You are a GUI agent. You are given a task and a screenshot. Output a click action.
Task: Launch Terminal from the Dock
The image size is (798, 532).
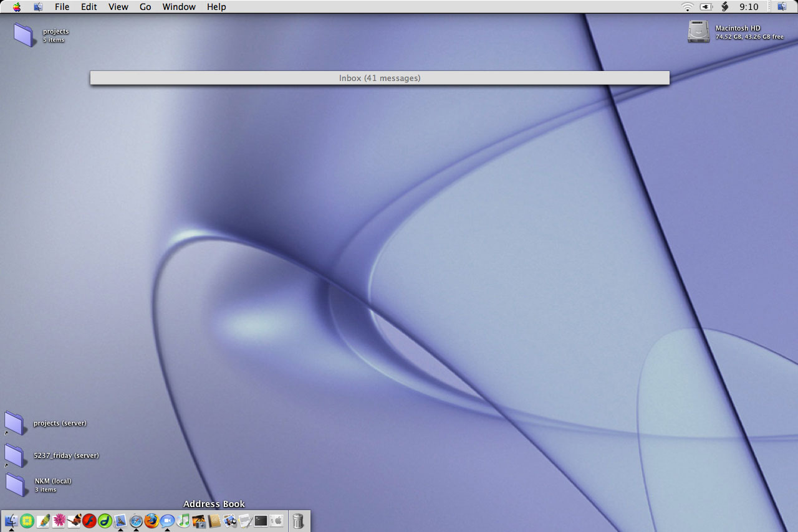click(x=261, y=521)
